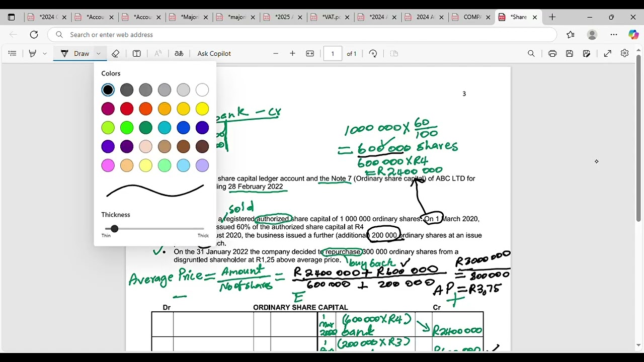
Task: Choose the dark brown ink color
Action: (202, 146)
